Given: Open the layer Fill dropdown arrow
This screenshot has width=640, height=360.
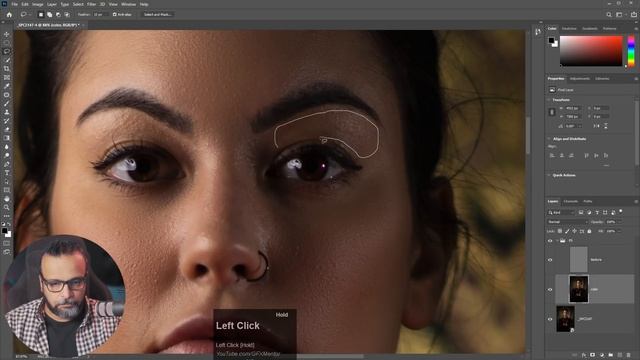Looking at the screenshot, I should point(619,231).
